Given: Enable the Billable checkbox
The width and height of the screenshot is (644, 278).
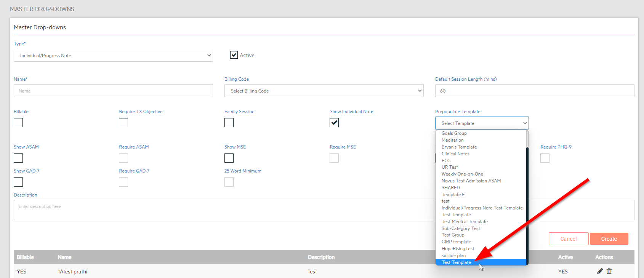Looking at the screenshot, I should click(x=18, y=123).
